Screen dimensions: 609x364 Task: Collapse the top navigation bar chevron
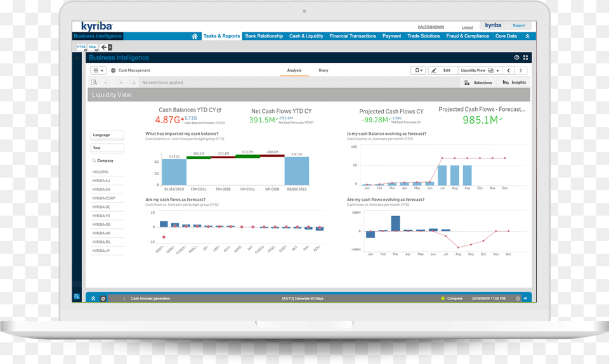(x=527, y=36)
